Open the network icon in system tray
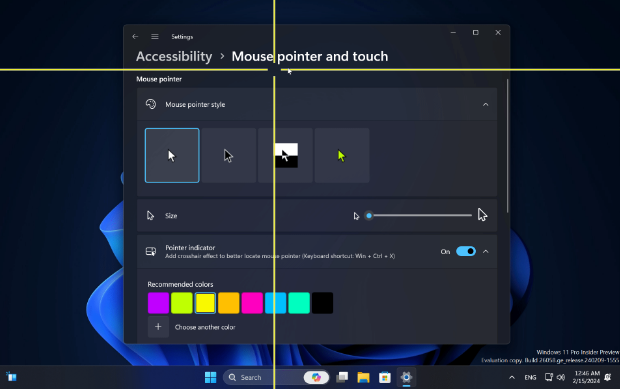 (x=548, y=377)
